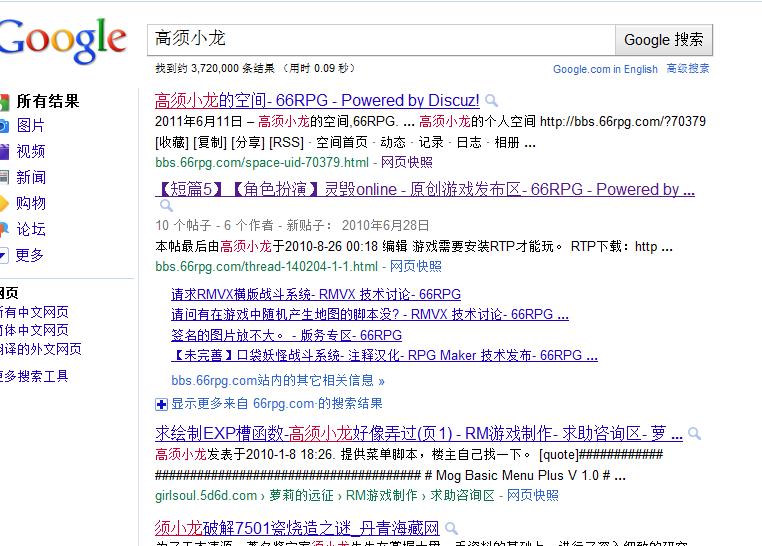Open RM游戏制作 breadcrumb link

point(381,495)
